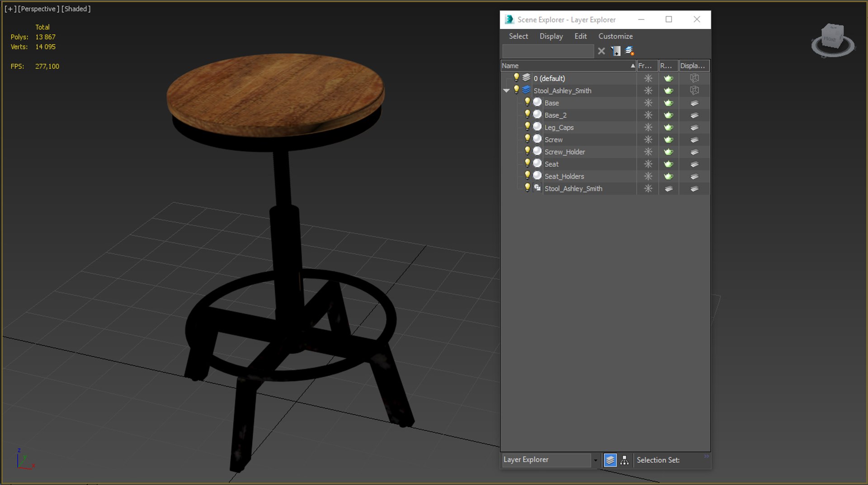Select the Seat_Holders object row
Viewport: 868px width, 485px height.
tap(605, 176)
